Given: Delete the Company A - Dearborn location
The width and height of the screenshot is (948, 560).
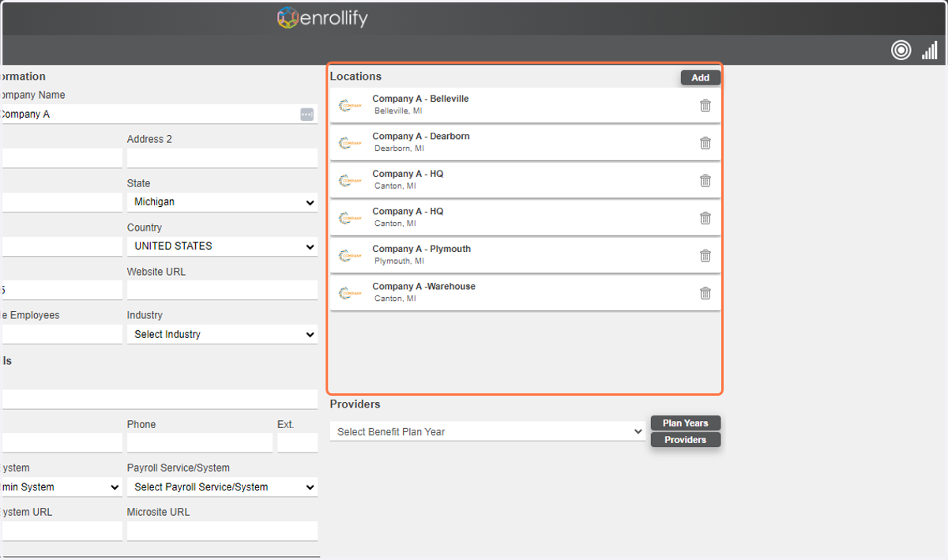Looking at the screenshot, I should (x=705, y=143).
